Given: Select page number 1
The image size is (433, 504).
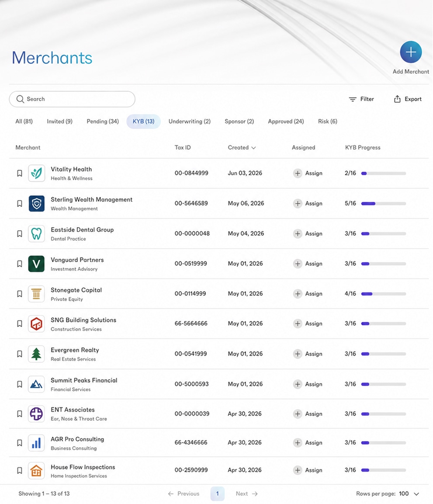Looking at the screenshot, I should point(218,494).
